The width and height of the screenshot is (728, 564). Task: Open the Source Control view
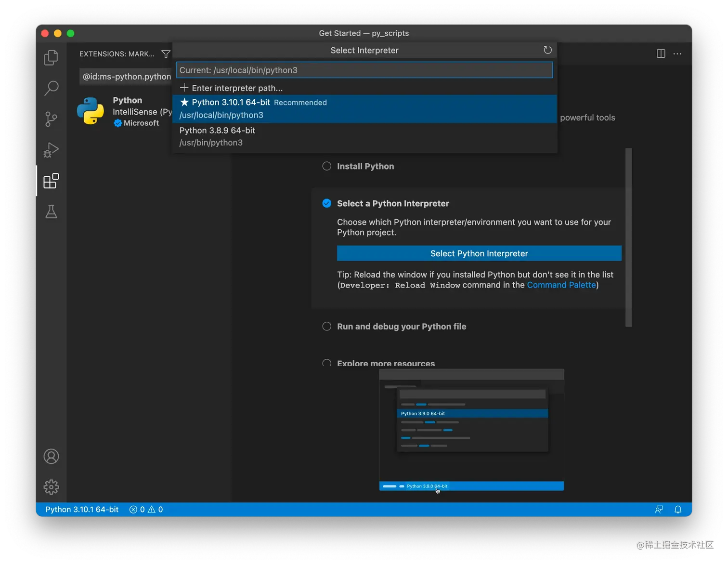coord(51,119)
